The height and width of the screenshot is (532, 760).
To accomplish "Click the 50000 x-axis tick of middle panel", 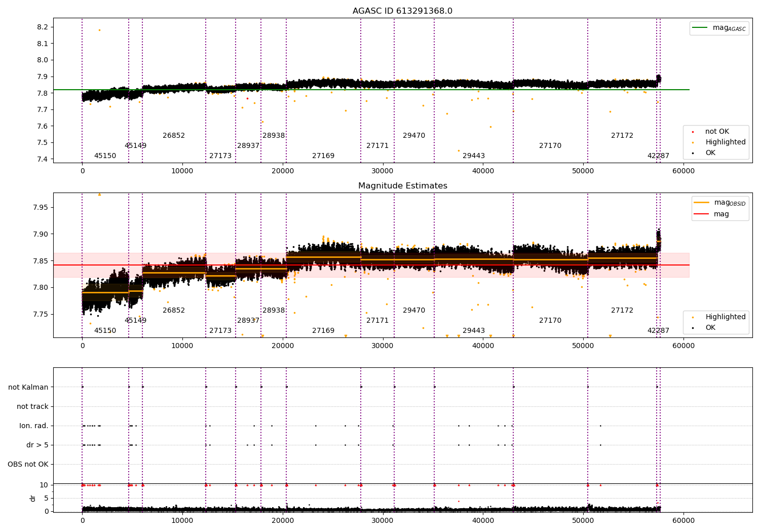I will (583, 346).
